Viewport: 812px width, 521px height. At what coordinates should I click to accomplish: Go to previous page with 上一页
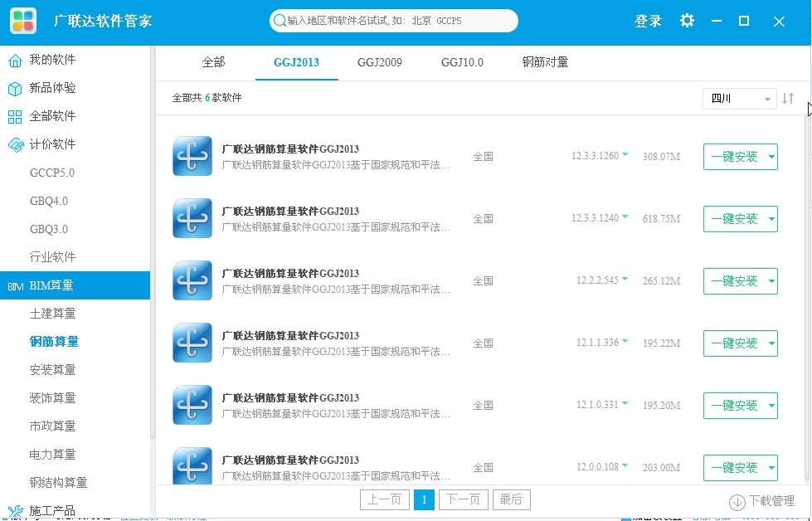pyautogui.click(x=385, y=499)
